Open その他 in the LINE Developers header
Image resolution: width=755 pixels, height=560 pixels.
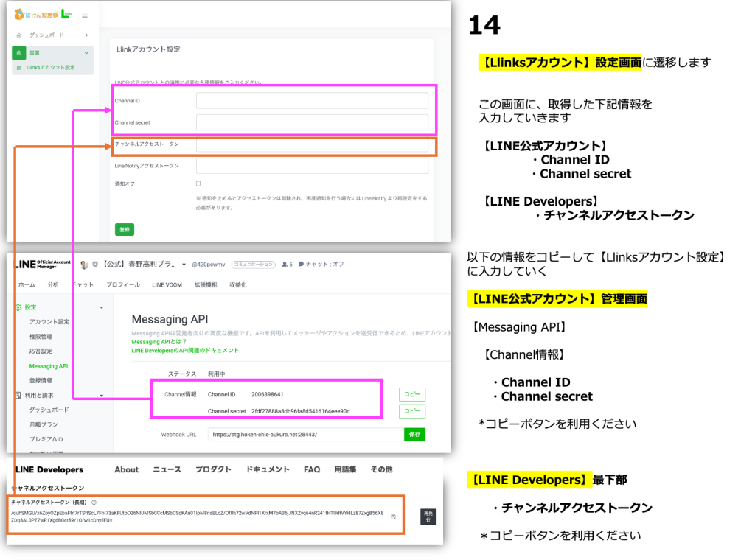coord(381,469)
